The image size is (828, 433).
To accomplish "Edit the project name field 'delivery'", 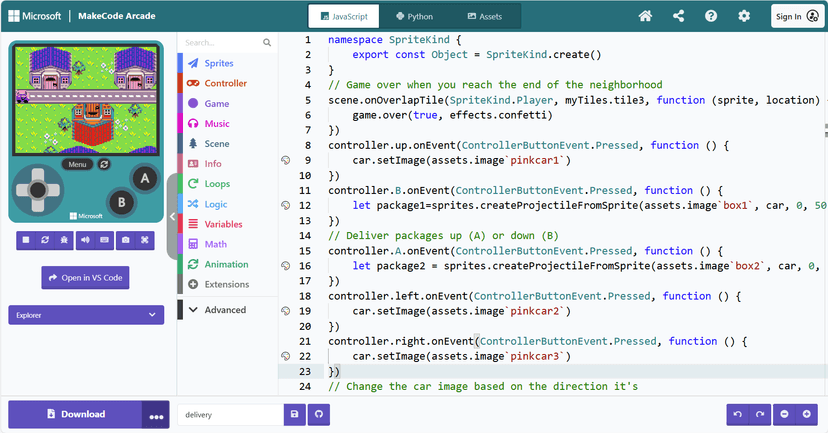I will tap(231, 415).
